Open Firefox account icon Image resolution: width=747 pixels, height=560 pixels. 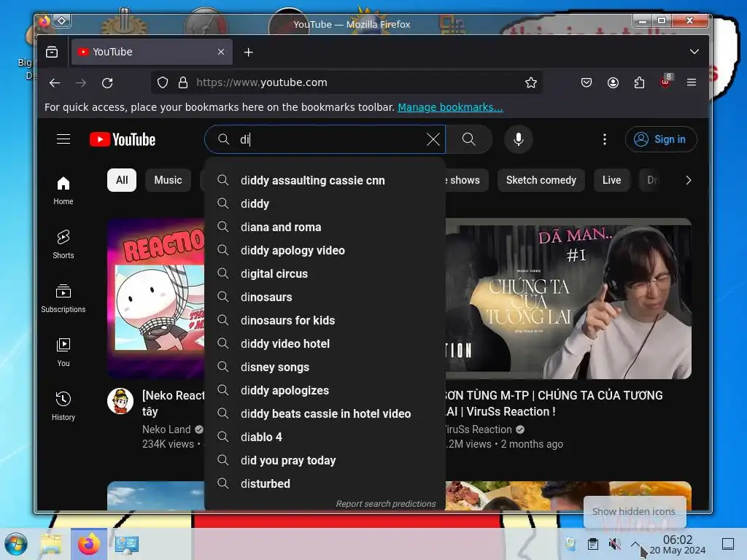[613, 83]
